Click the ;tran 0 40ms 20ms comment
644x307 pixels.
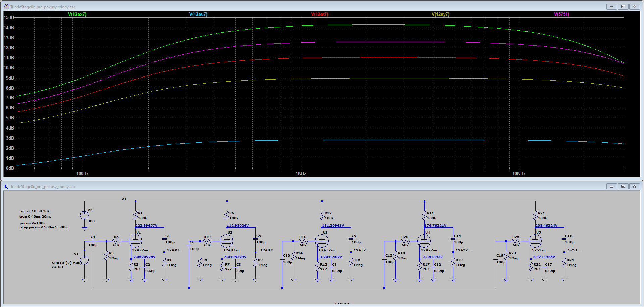coord(35,217)
